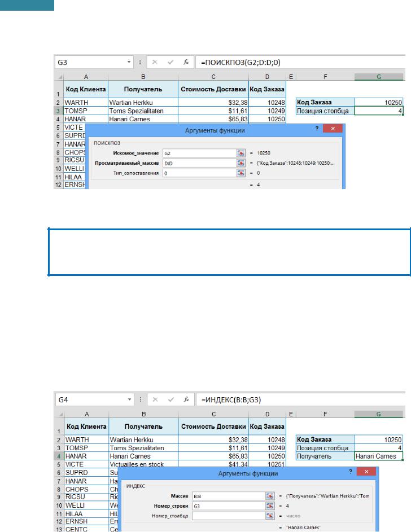Click the empty Номер_столбца field
Image resolution: width=411 pixels, height=532 pixels.
pos(229,516)
